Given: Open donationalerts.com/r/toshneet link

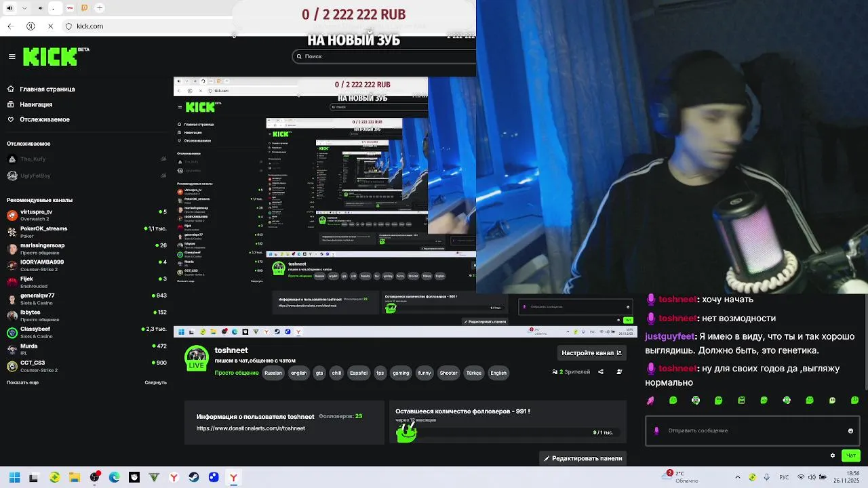Looking at the screenshot, I should (251, 428).
